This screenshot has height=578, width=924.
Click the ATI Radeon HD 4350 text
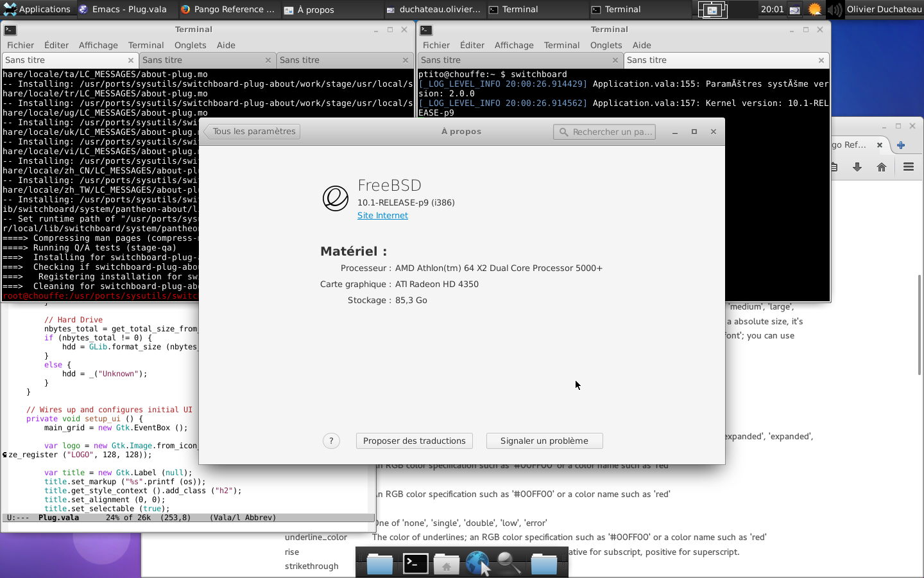pyautogui.click(x=437, y=285)
